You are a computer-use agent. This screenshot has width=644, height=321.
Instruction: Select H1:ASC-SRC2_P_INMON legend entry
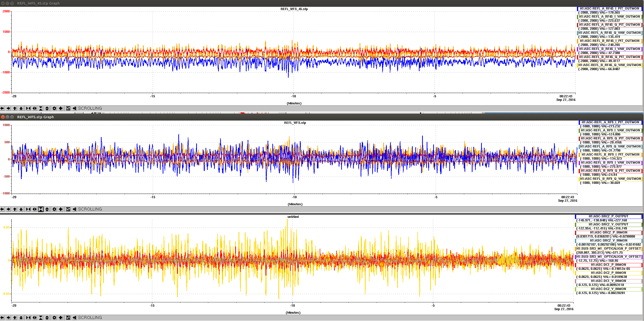tap(608, 232)
